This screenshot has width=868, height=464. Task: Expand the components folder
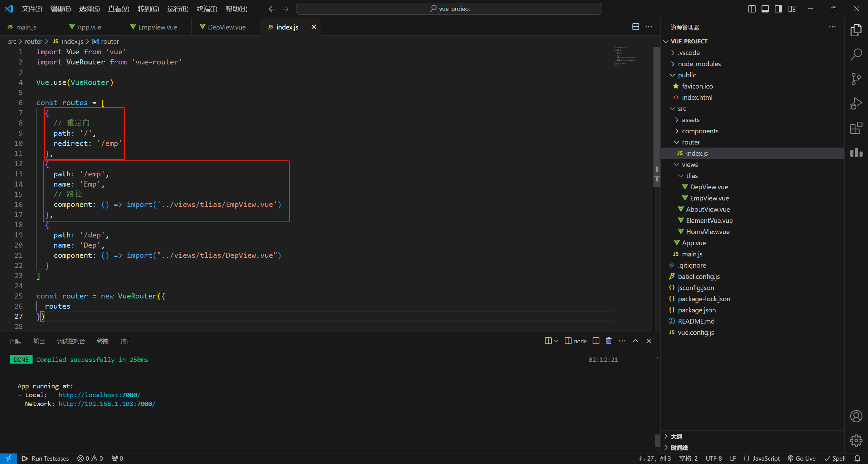752,131
